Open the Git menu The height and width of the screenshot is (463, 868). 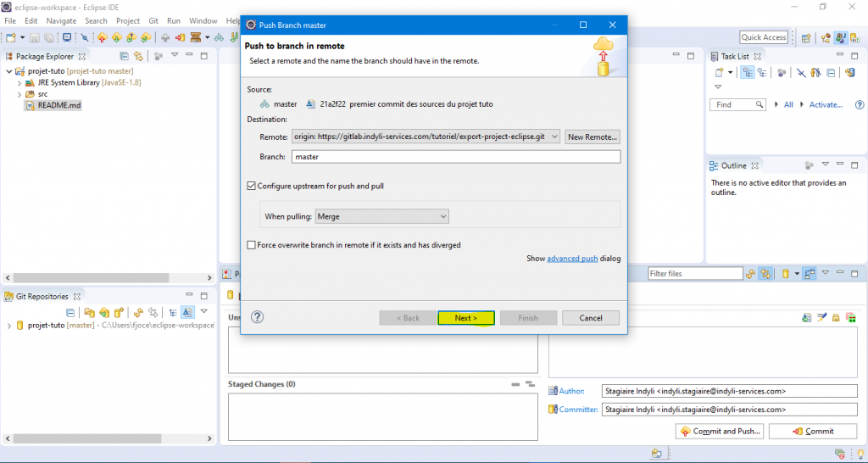point(153,20)
